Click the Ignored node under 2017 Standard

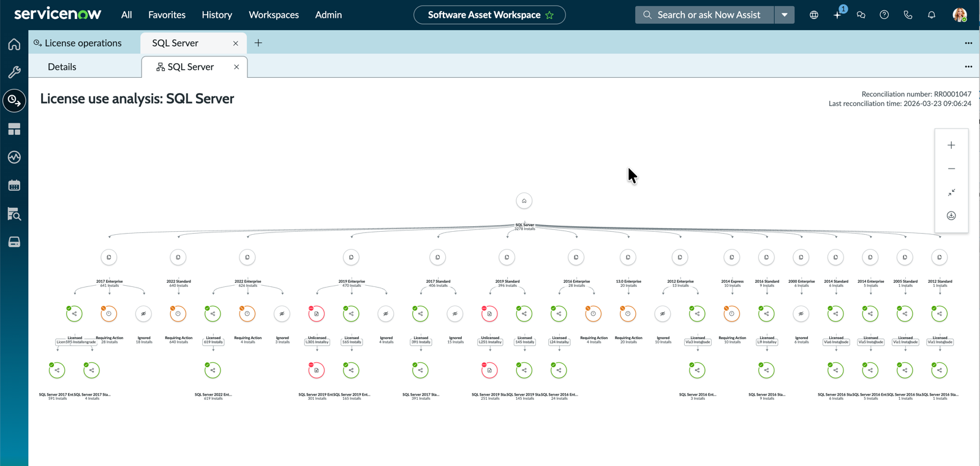[455, 314]
